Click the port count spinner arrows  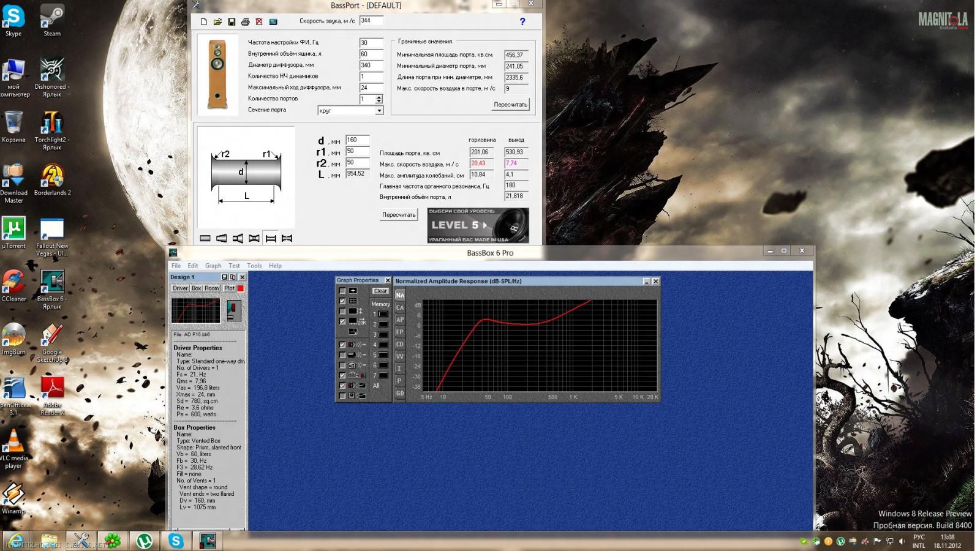click(x=379, y=99)
